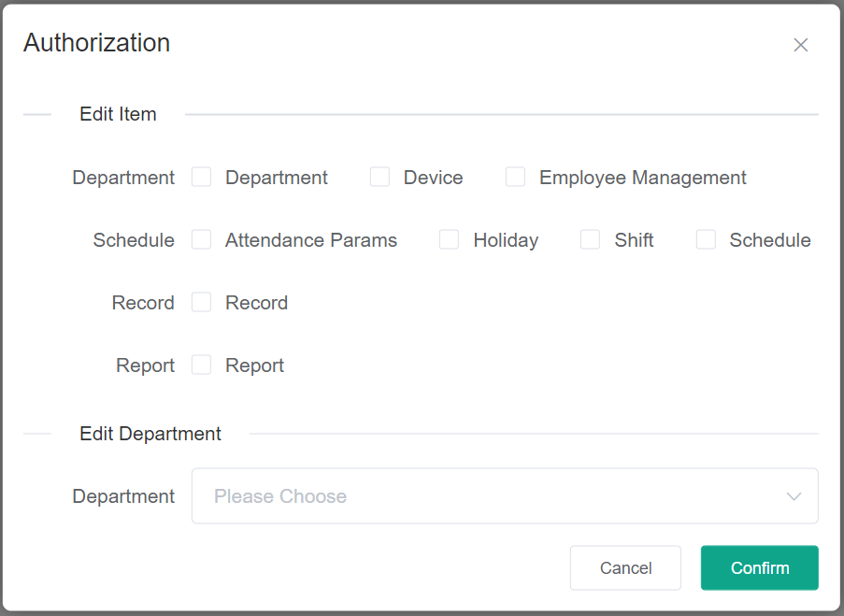Viewport: 844px width, 616px height.
Task: Enable the Report checkbox
Action: coord(202,365)
